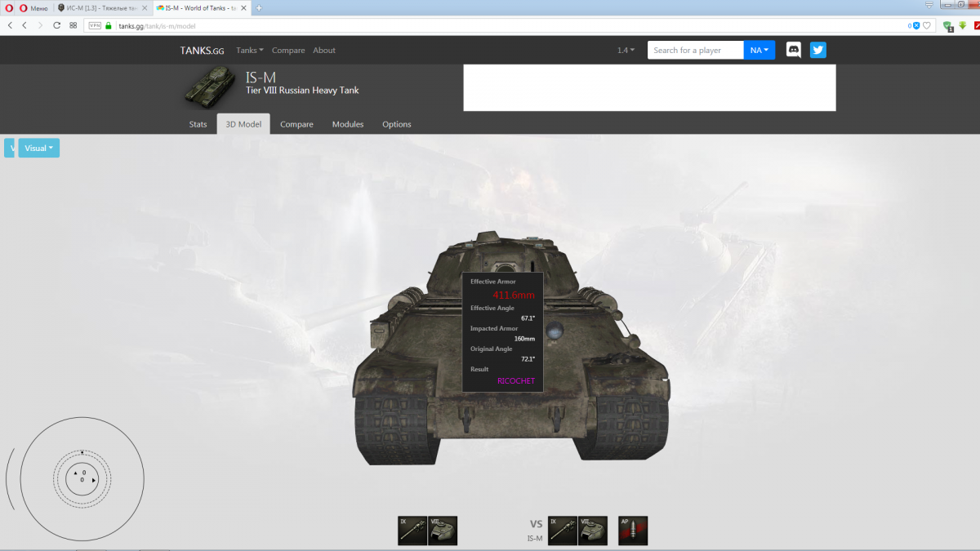Switch to the Stats tab
Viewport: 980px width, 551px height.
[x=198, y=124]
